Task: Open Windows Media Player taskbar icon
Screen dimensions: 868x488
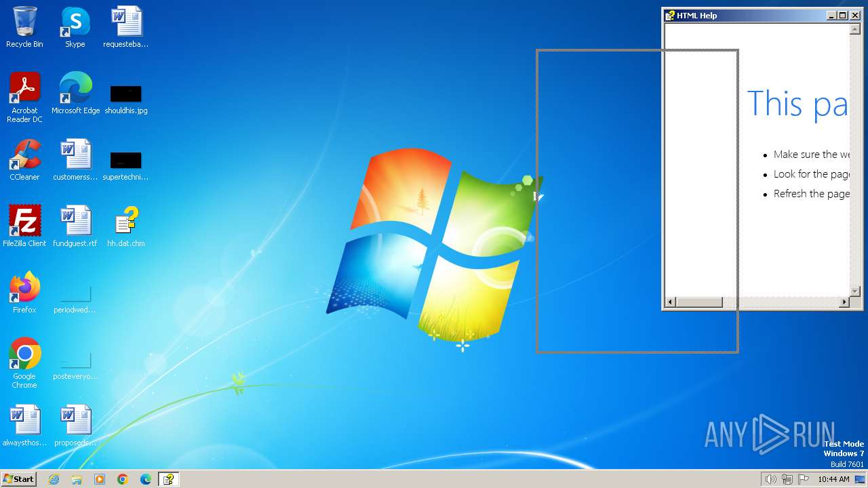Action: (x=100, y=479)
